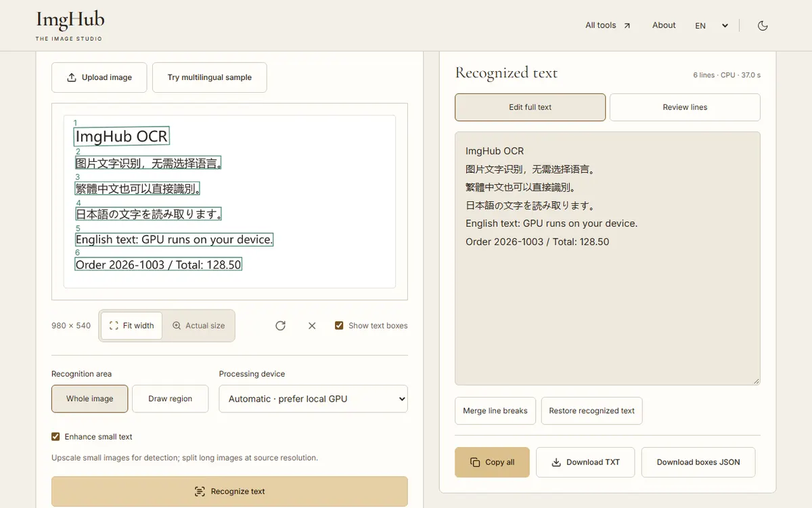812x508 pixels.
Task: Click inside recognized text area
Action: click(608, 258)
